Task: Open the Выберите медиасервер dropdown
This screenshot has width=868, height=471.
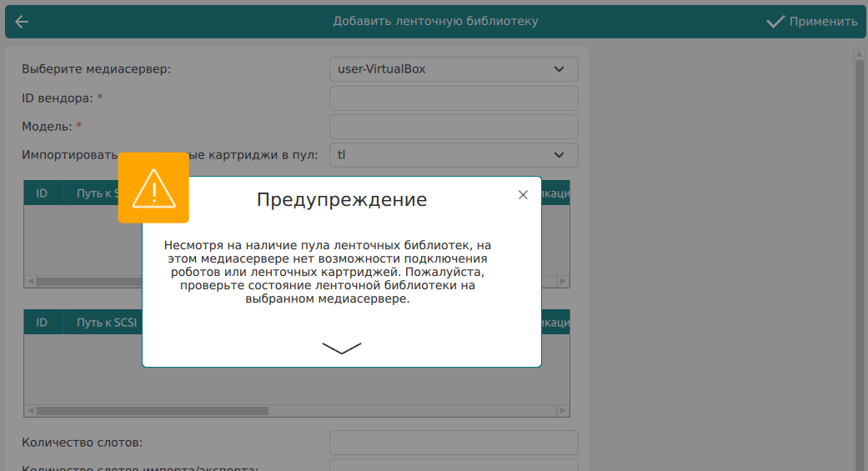Action: (454, 69)
